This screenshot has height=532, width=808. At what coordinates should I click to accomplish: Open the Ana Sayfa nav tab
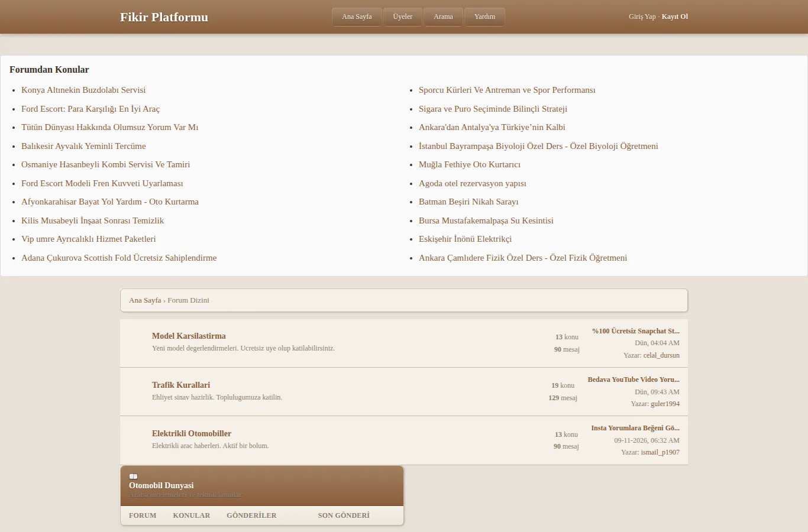tap(357, 17)
